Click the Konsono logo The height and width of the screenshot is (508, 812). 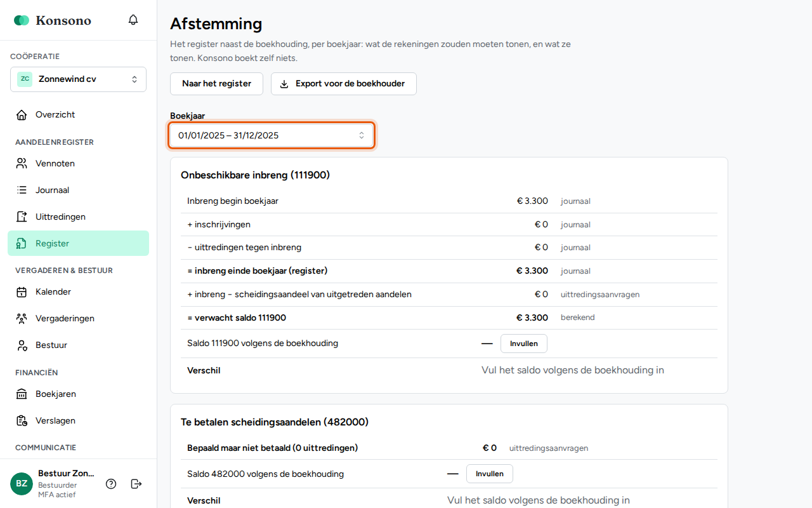point(53,20)
